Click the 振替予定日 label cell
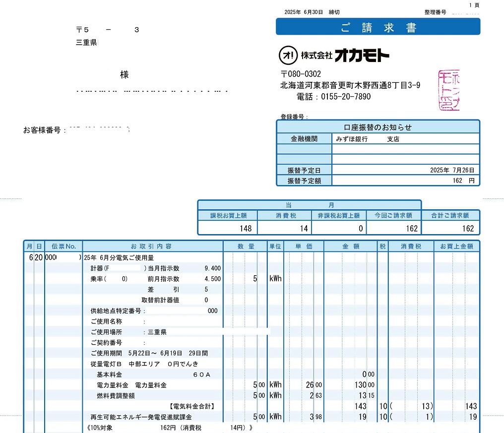The image size is (504, 433). [x=304, y=170]
